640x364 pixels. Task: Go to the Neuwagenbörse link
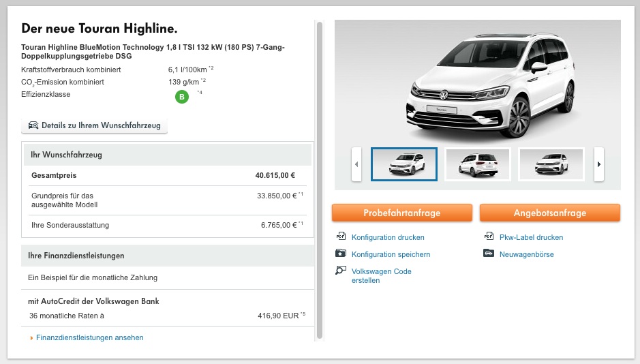tap(527, 255)
